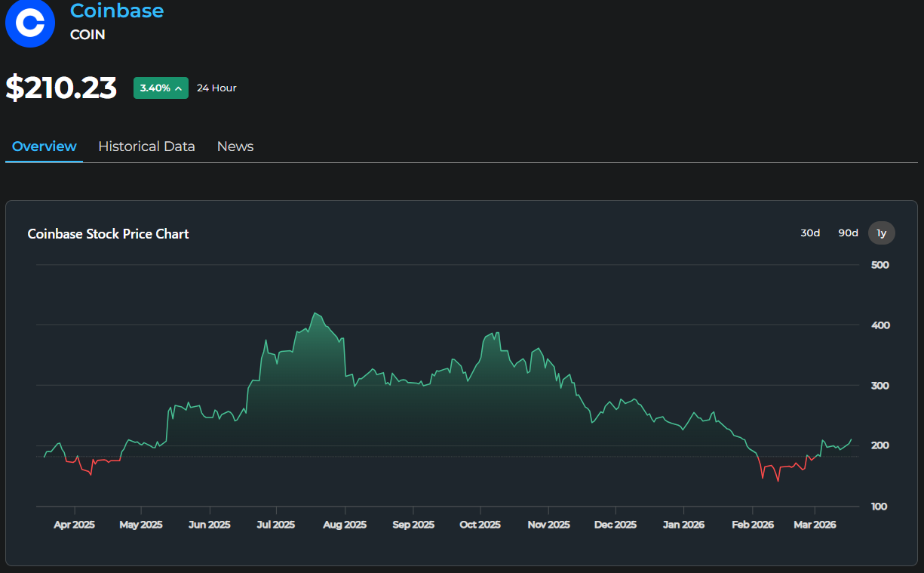Click the $210.23 price value
The width and height of the screenshot is (924, 573).
[61, 88]
